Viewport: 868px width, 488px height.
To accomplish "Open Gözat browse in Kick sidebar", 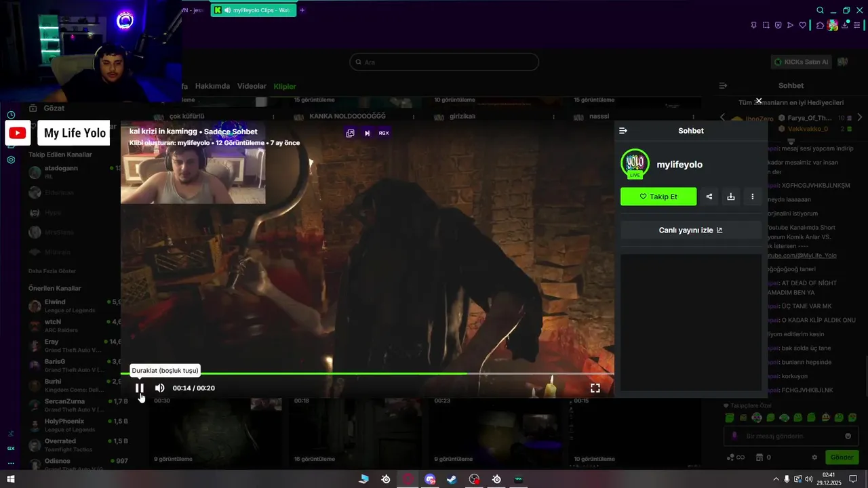I will click(47, 108).
